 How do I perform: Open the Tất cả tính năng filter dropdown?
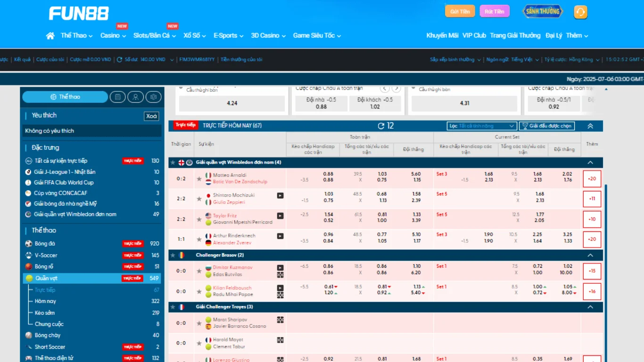[480, 126]
